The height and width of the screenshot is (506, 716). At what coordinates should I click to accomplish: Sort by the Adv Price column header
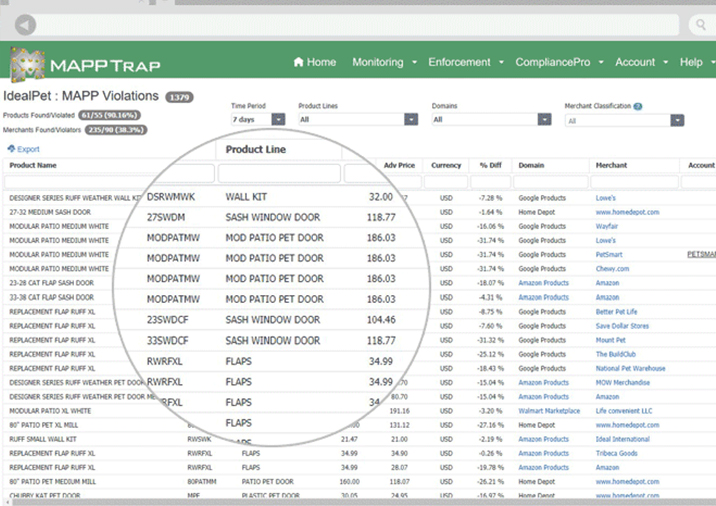(399, 165)
